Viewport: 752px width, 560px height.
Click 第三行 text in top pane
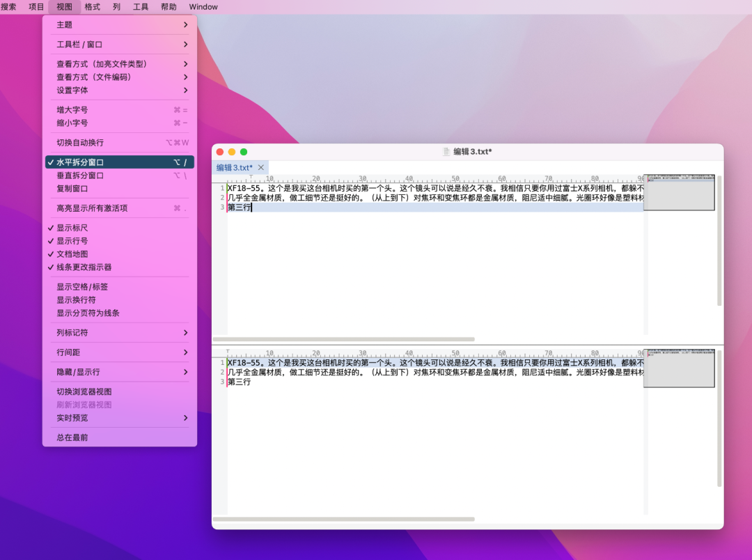pyautogui.click(x=240, y=208)
